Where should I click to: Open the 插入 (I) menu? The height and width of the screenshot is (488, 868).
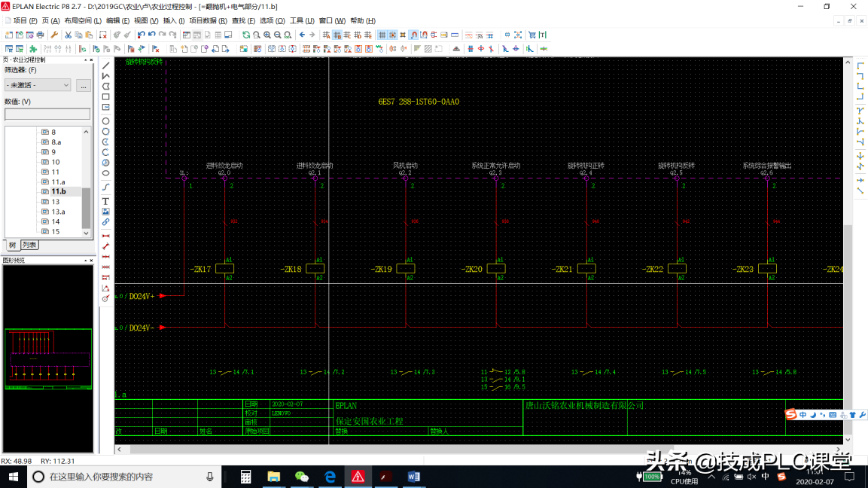point(174,21)
